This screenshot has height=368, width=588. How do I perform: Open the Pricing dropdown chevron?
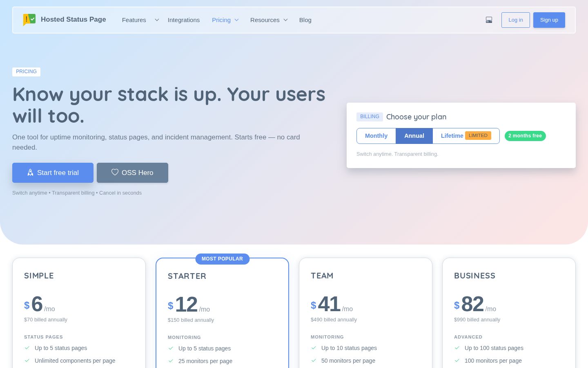[236, 20]
